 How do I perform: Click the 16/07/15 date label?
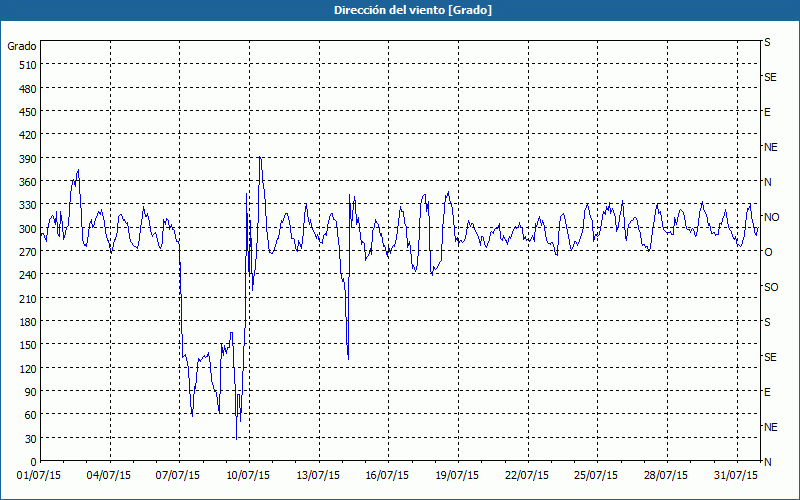point(387,476)
